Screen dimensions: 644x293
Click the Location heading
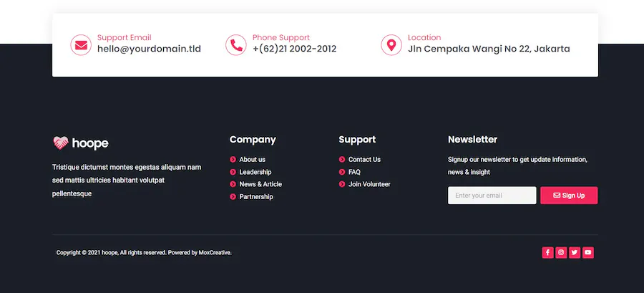point(424,37)
